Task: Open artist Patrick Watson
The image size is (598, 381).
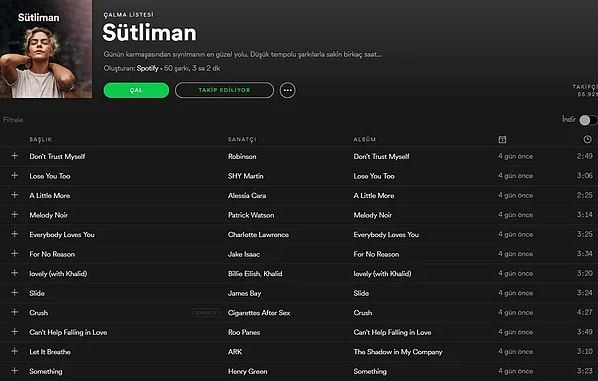Action: pos(251,215)
